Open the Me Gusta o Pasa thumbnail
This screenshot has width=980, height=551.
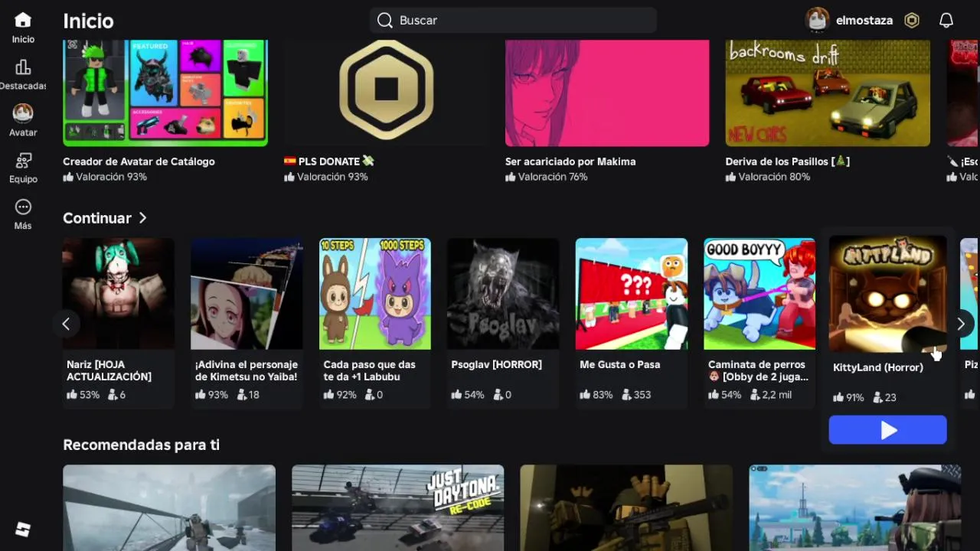click(x=632, y=294)
